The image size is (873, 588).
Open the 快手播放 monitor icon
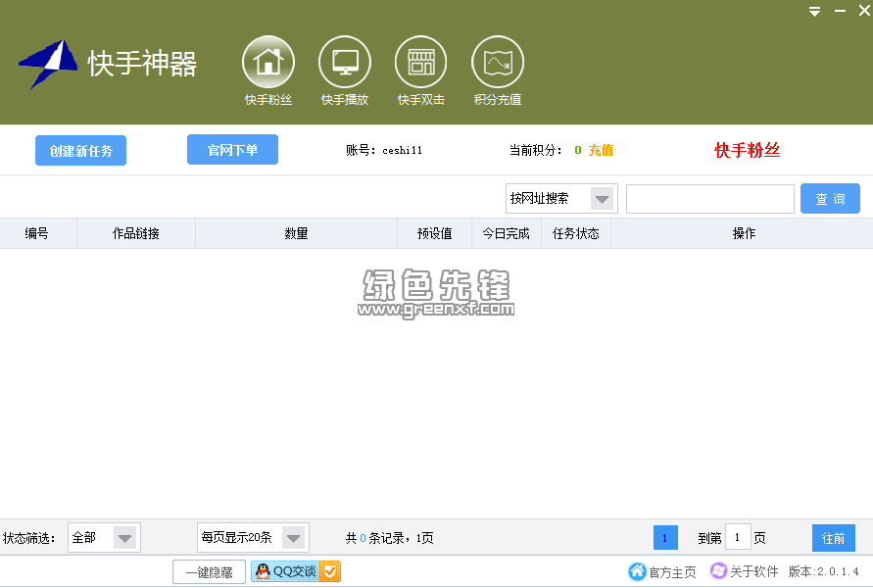345,62
